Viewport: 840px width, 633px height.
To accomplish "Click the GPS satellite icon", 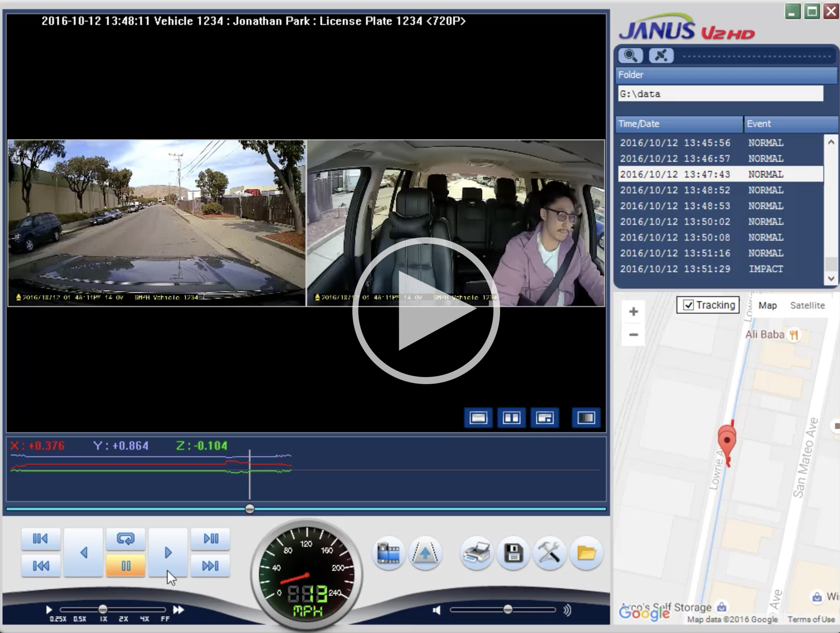I will [661, 56].
